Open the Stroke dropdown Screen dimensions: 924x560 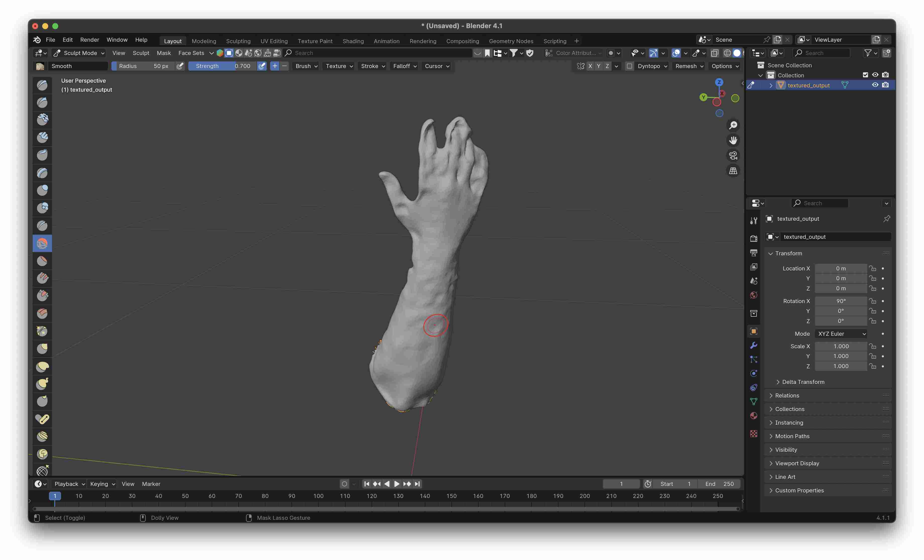373,66
